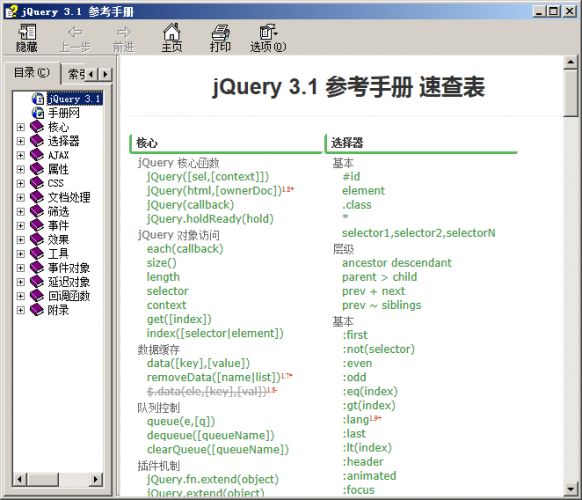Image resolution: width=582 pixels, height=500 pixels.
Task: Switch to the 目录 (Contents) tab
Action: point(32,73)
